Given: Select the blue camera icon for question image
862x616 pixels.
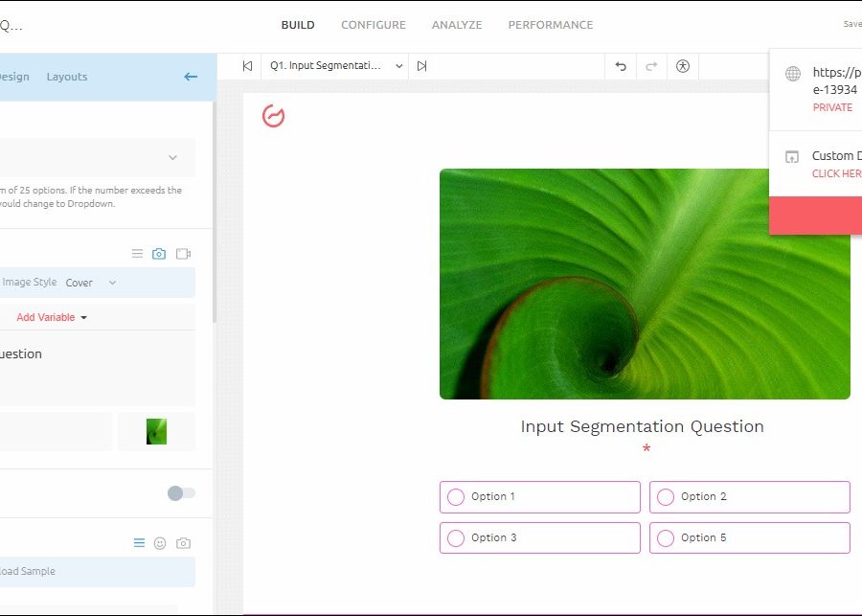Looking at the screenshot, I should pos(159,254).
